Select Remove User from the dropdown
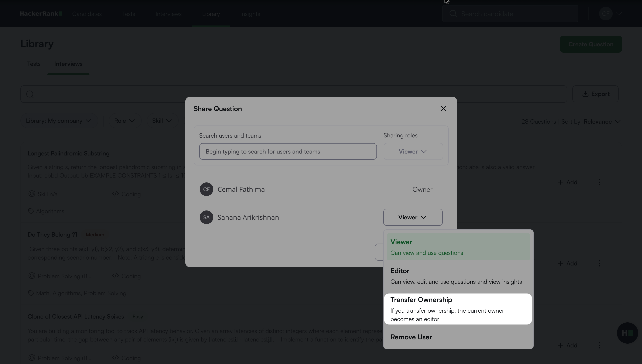Screen dimensions: 642x364 tap(411, 337)
